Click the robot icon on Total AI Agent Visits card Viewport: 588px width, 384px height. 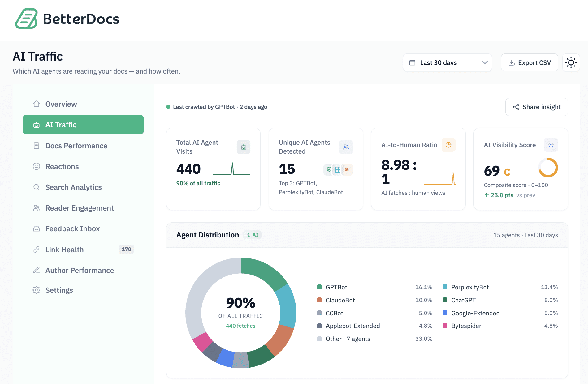pyautogui.click(x=244, y=147)
